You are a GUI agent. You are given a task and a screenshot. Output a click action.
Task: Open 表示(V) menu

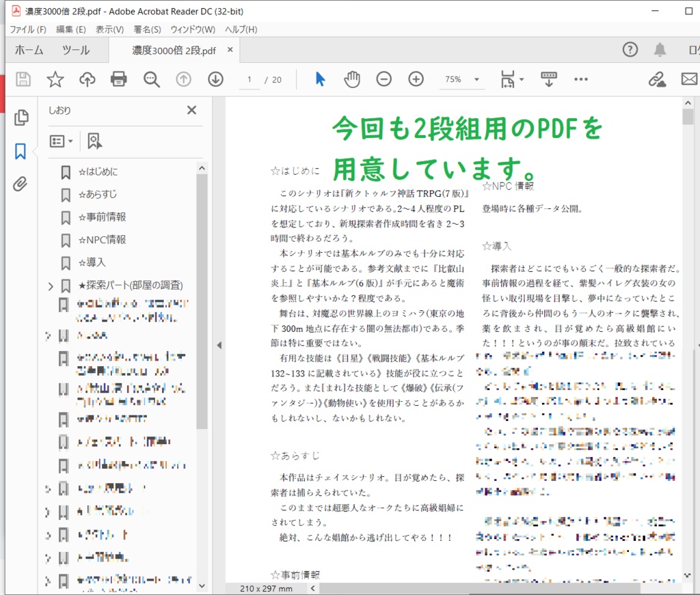[109, 29]
